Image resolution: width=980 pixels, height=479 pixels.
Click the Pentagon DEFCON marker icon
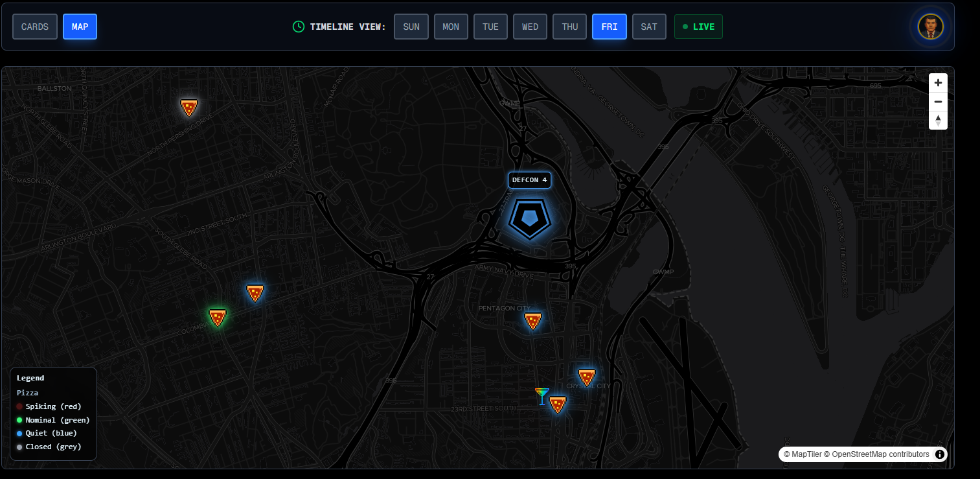click(x=530, y=219)
